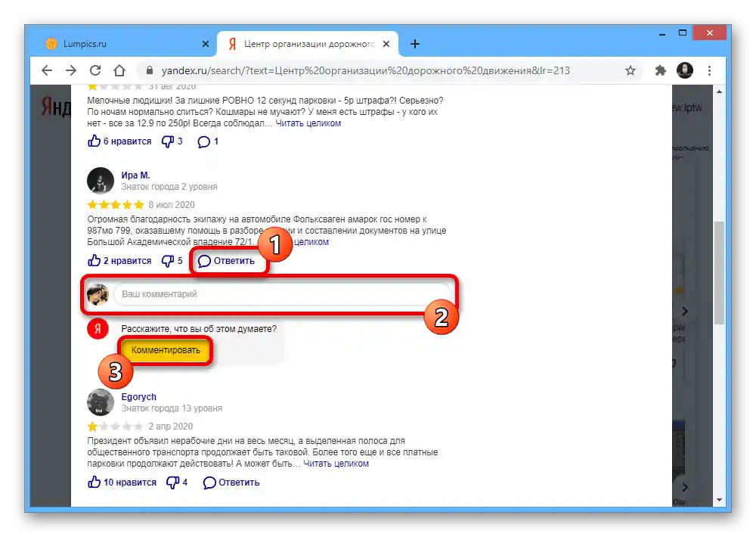Click the lower right carousel chevron

coord(685,487)
